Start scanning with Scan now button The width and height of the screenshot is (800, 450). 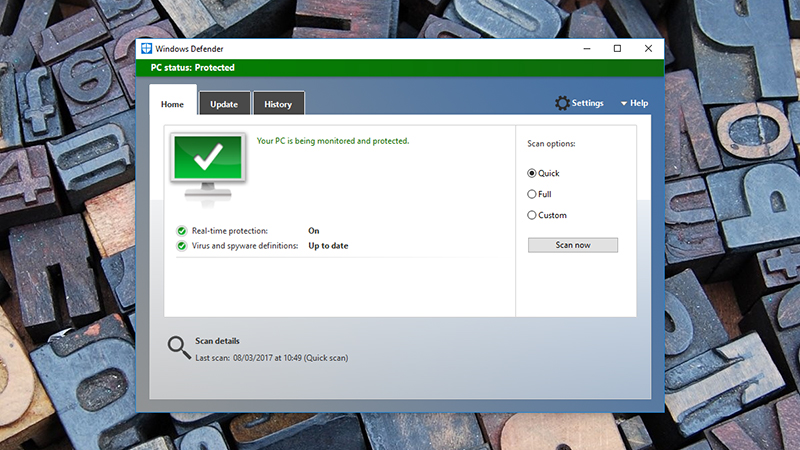pyautogui.click(x=572, y=245)
